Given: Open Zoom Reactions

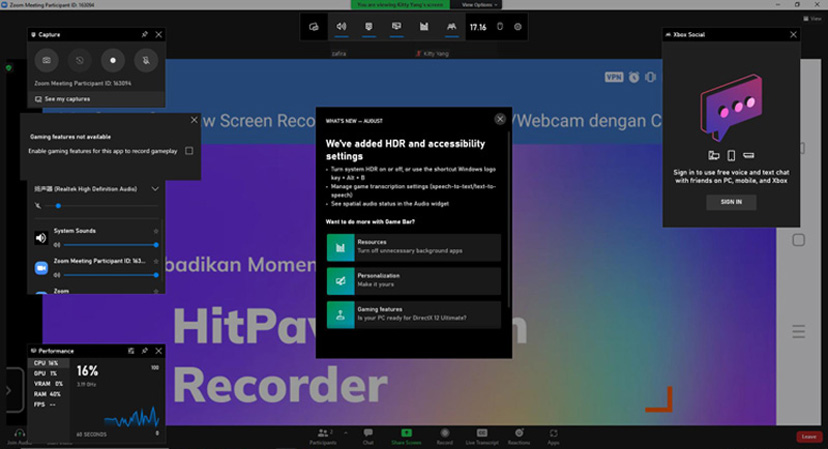Looking at the screenshot, I should tap(519, 437).
